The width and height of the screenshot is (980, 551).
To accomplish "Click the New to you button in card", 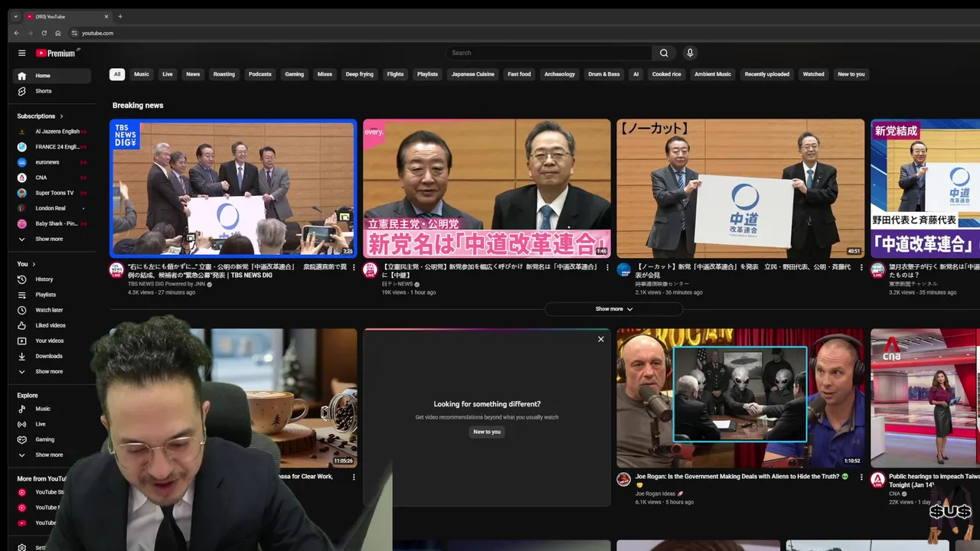I will coord(487,432).
